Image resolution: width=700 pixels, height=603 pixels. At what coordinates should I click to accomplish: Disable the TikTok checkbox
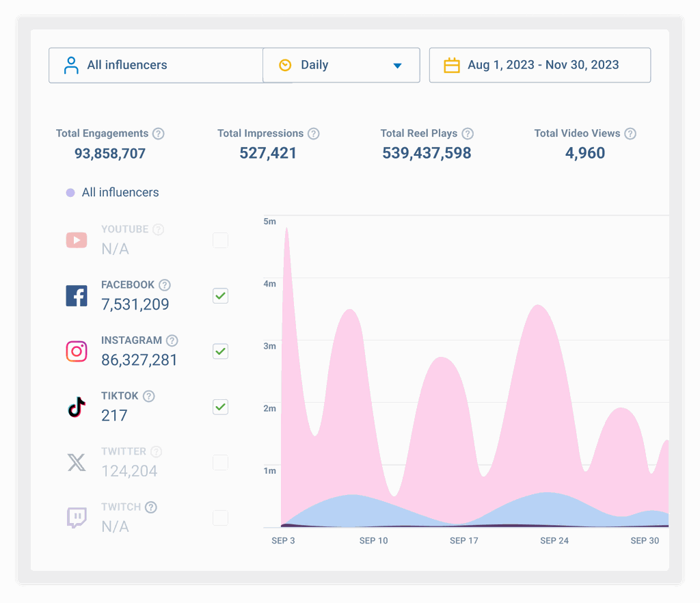coord(220,407)
